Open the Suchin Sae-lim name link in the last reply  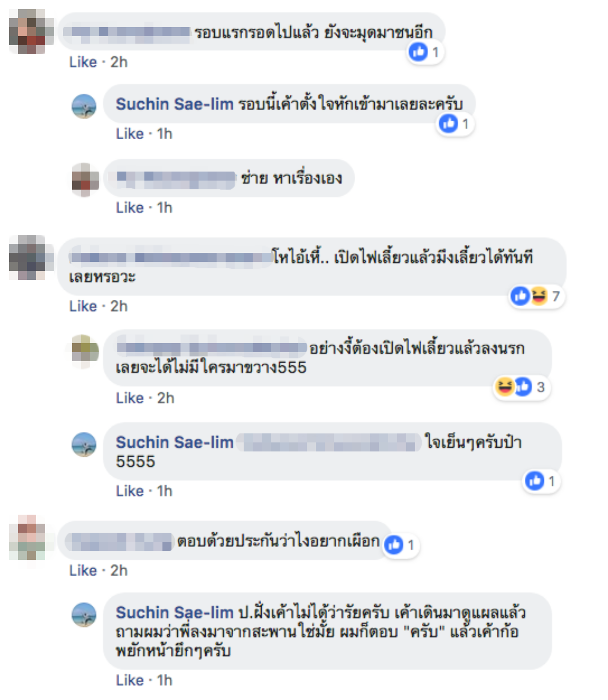[174, 612]
